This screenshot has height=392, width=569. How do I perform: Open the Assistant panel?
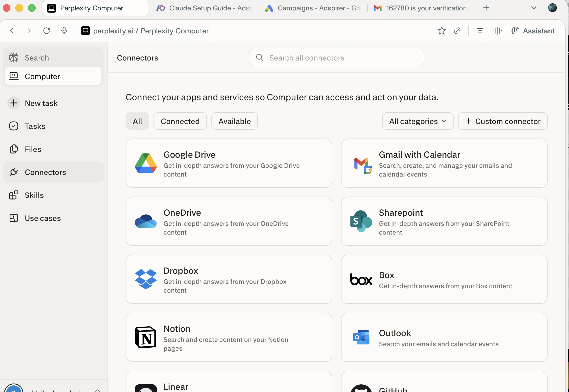tap(533, 31)
